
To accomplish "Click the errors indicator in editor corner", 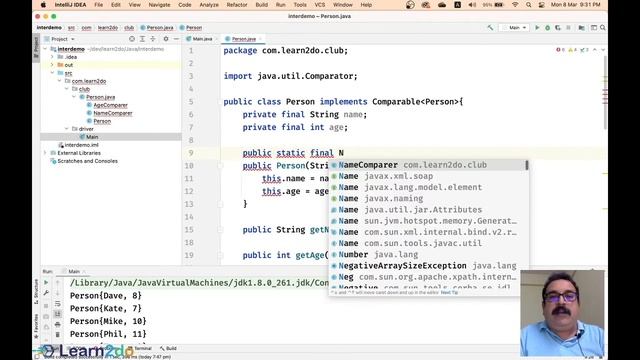I will (560, 50).
